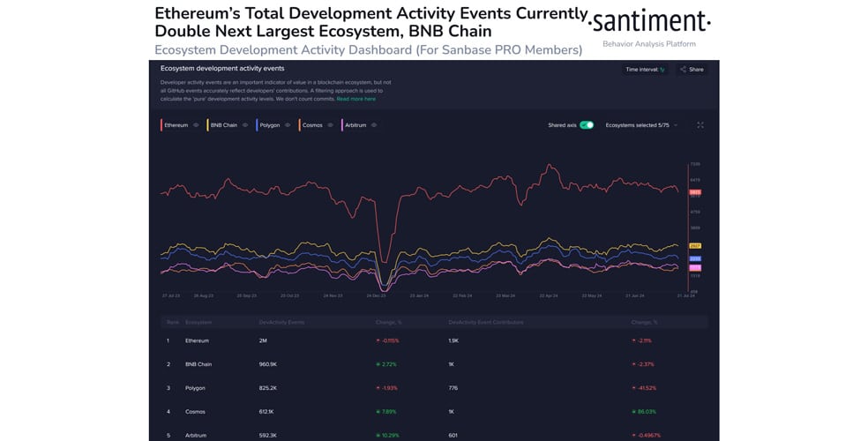This screenshot has width=868, height=441.
Task: Sort by DevActivity Event Contributors header
Action: click(485, 322)
